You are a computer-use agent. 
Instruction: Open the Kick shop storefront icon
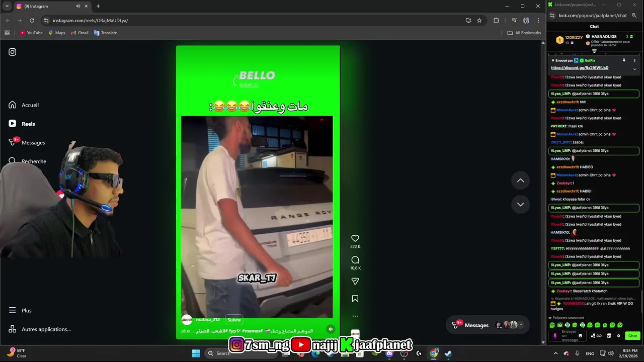[x=609, y=336]
